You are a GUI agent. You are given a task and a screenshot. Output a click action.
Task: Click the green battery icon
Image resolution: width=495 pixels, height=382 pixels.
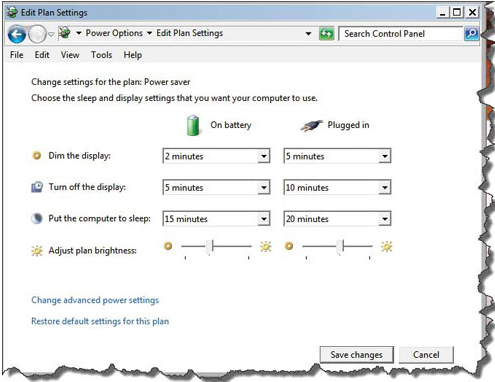coord(193,125)
